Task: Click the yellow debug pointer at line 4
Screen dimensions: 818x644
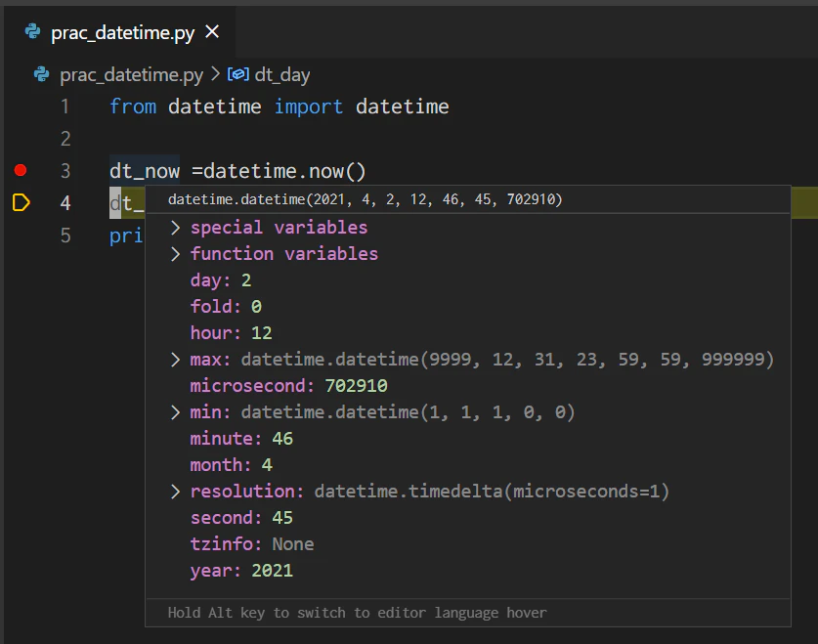Action: point(21,202)
